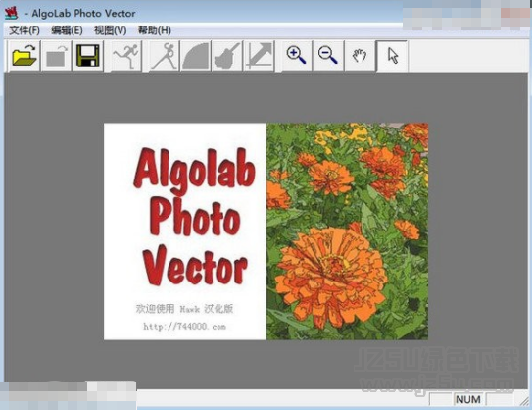Activate the hand pan tool
The height and width of the screenshot is (410, 532).
[360, 55]
